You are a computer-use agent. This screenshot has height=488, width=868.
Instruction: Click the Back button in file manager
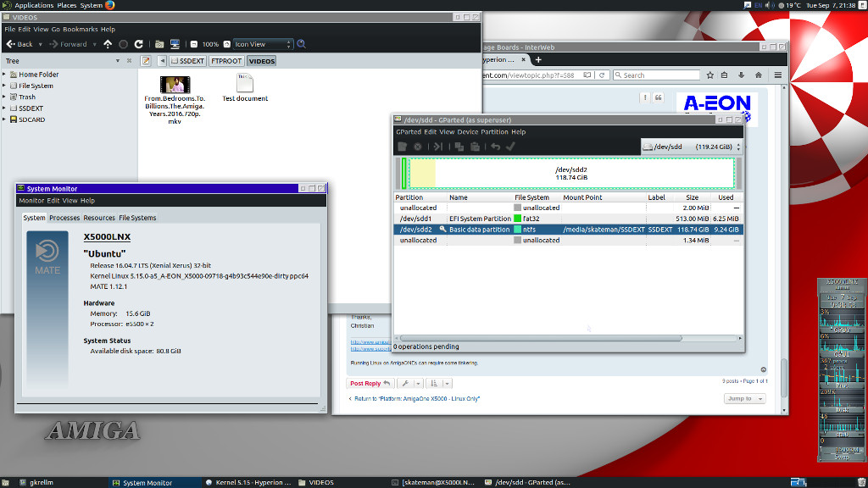(20, 44)
